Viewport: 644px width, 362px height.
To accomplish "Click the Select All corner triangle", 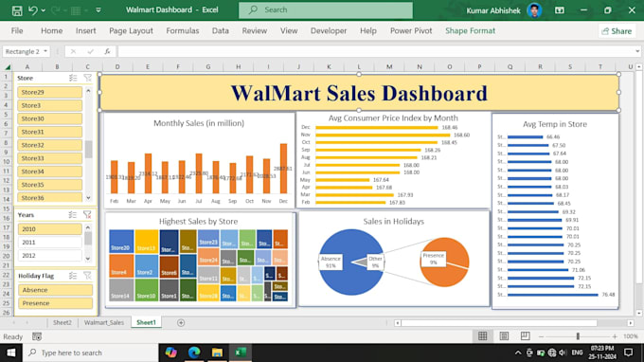I will [x=8, y=67].
